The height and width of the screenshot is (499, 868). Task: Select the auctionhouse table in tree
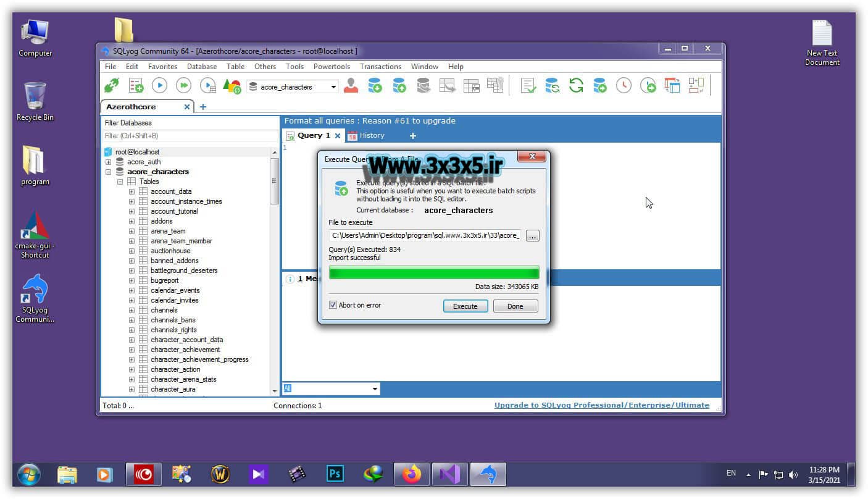click(170, 251)
